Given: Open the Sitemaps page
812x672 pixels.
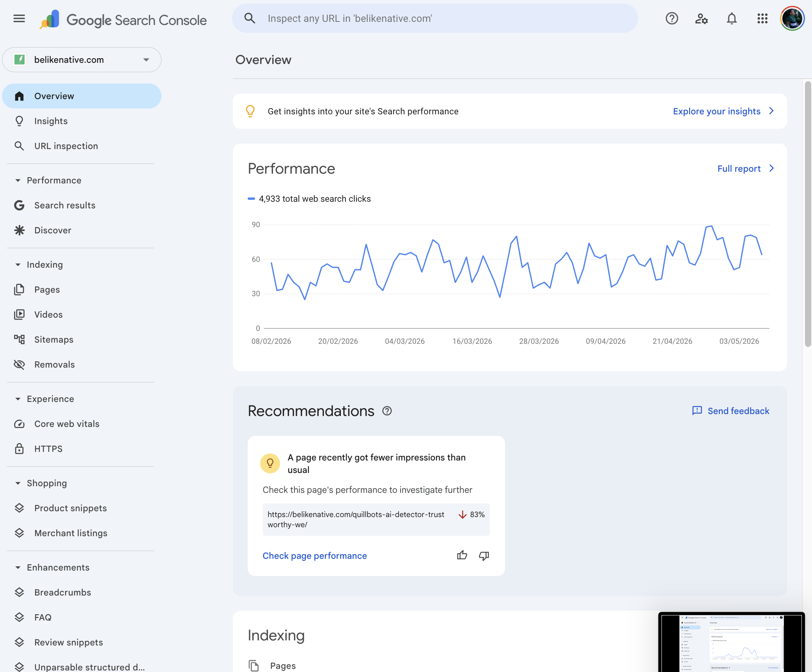Looking at the screenshot, I should [x=82, y=340].
